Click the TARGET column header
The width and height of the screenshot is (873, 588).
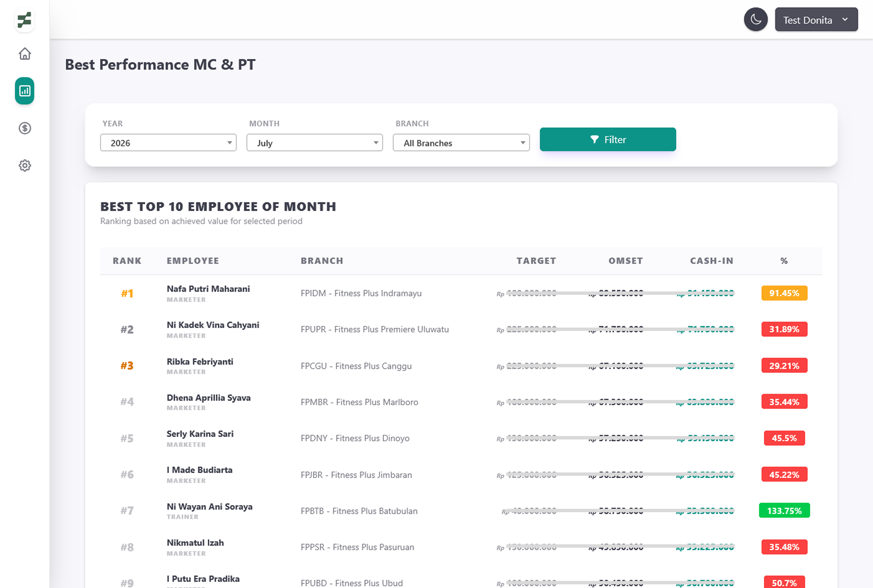536,261
